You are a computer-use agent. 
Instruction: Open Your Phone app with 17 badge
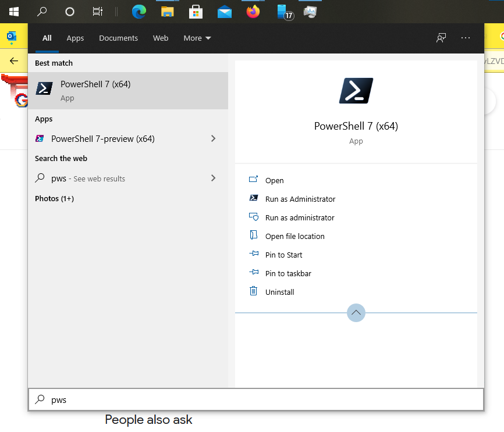click(285, 12)
